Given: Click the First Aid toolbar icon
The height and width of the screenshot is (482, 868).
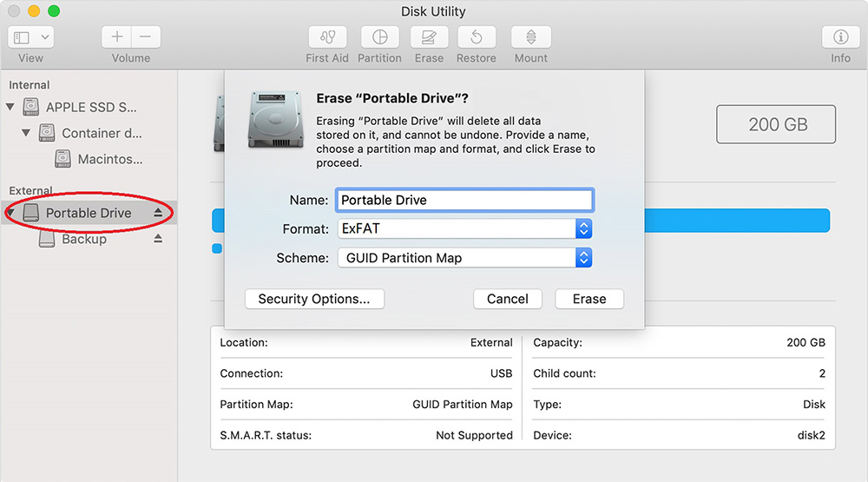Looking at the screenshot, I should 327,37.
